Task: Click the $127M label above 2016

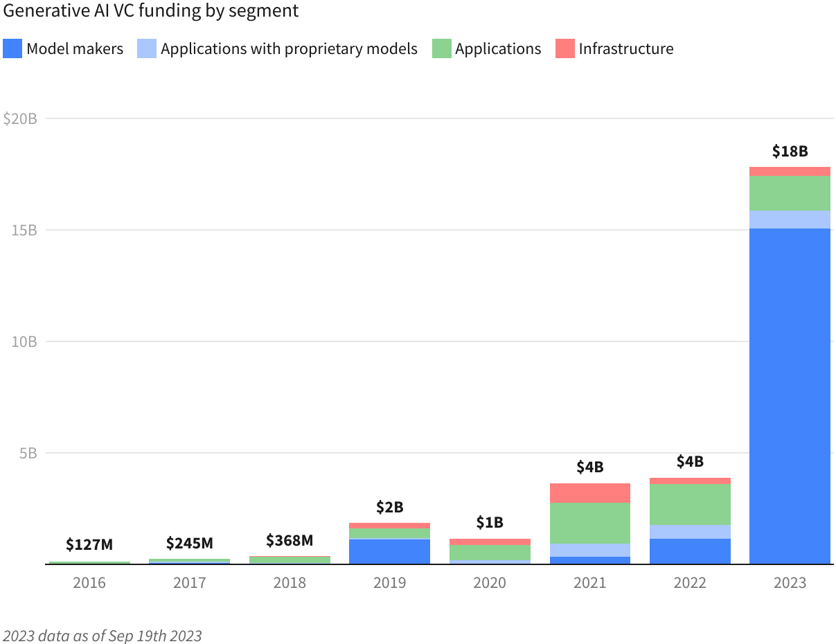Action: tap(89, 544)
